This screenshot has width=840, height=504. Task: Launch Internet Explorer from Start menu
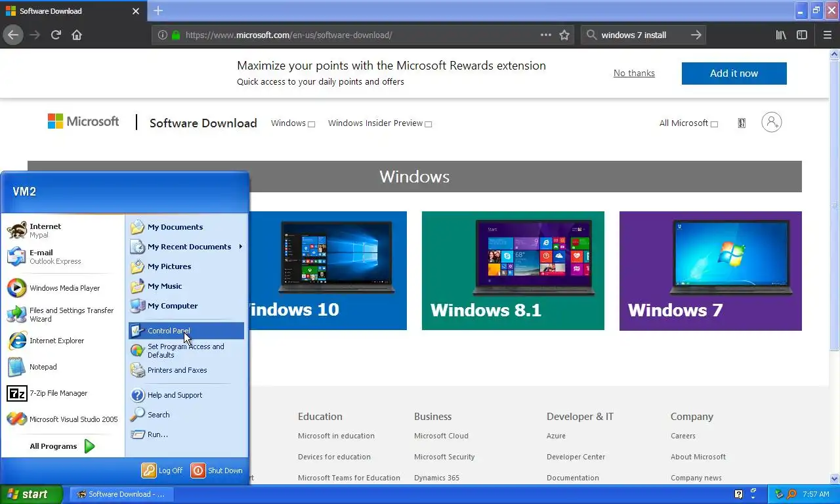click(x=64, y=341)
